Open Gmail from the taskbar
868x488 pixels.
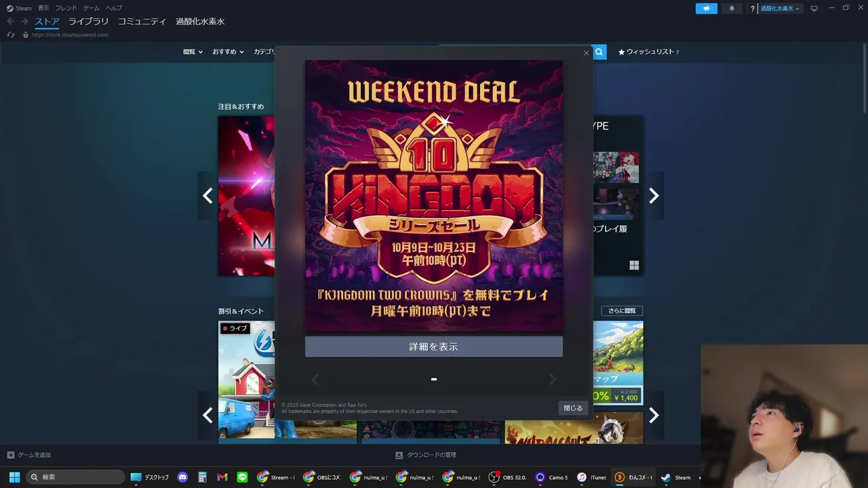(x=222, y=477)
